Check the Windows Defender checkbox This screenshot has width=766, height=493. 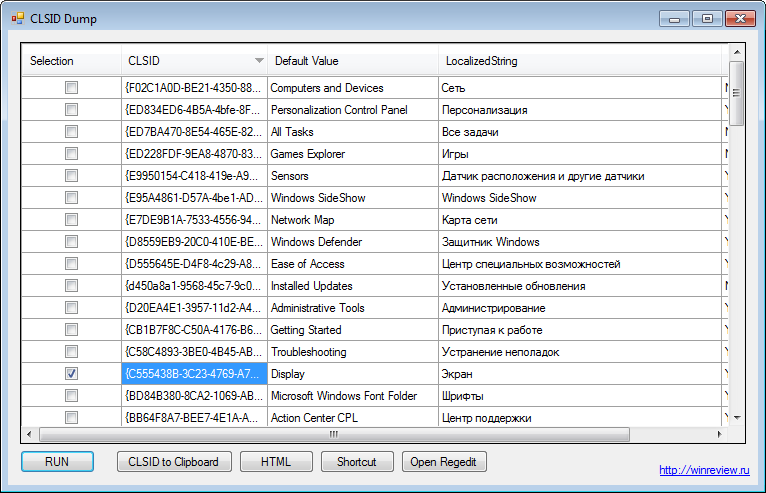[x=71, y=241]
